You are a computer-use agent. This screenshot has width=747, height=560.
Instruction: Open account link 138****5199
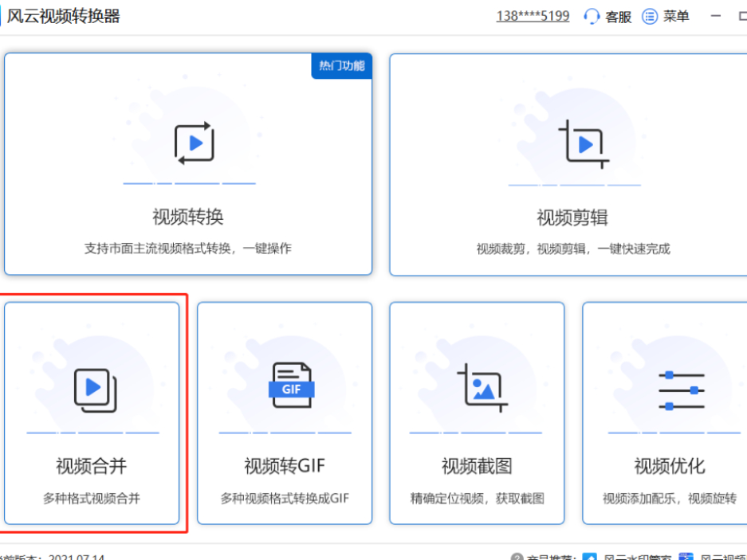tap(533, 16)
